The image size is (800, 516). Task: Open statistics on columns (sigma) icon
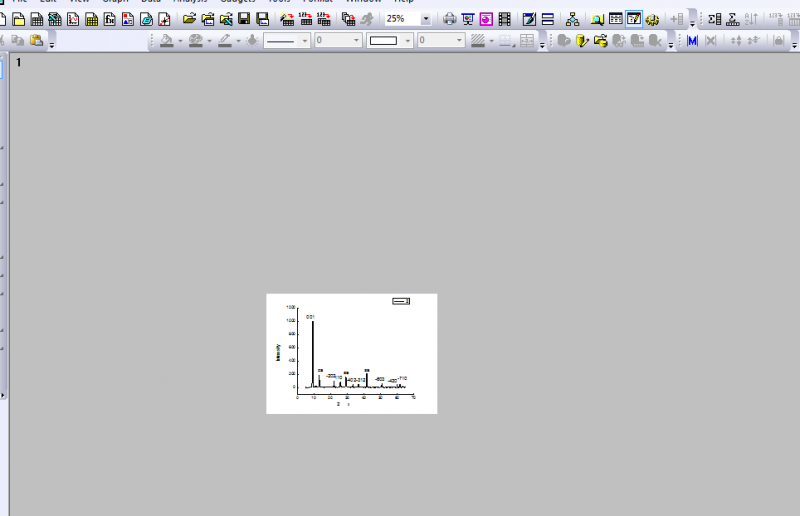click(714, 19)
